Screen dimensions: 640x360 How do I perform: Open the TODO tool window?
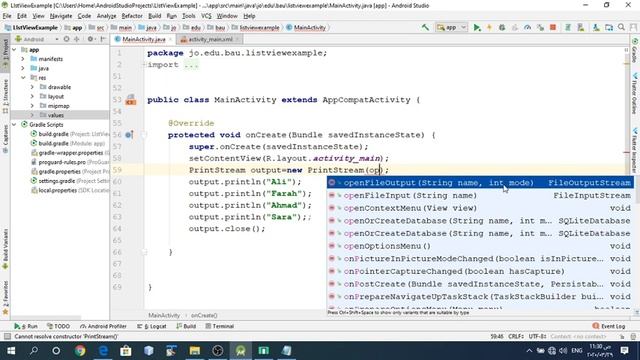coord(58,326)
